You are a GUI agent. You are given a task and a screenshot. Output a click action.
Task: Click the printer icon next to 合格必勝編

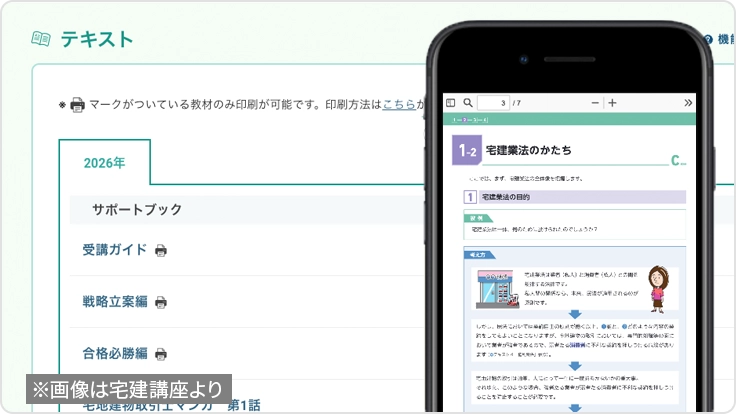161,354
